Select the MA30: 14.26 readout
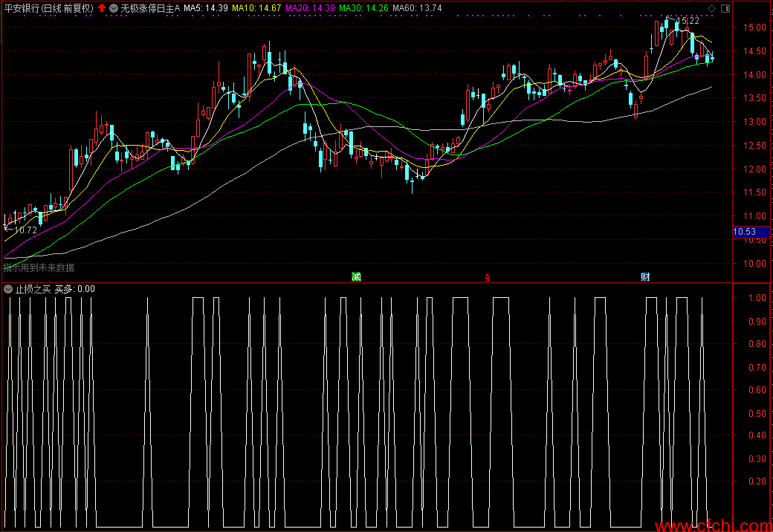This screenshot has height=532, width=773. (x=363, y=8)
